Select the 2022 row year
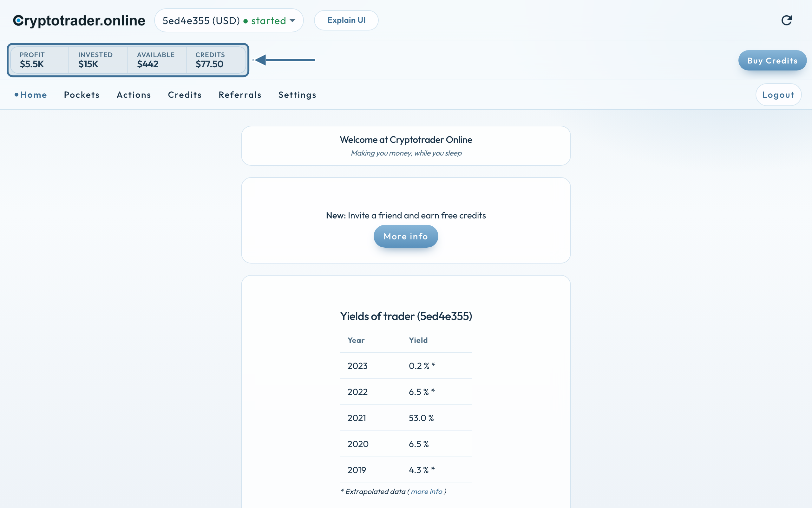Image resolution: width=812 pixels, height=508 pixels. pyautogui.click(x=357, y=392)
